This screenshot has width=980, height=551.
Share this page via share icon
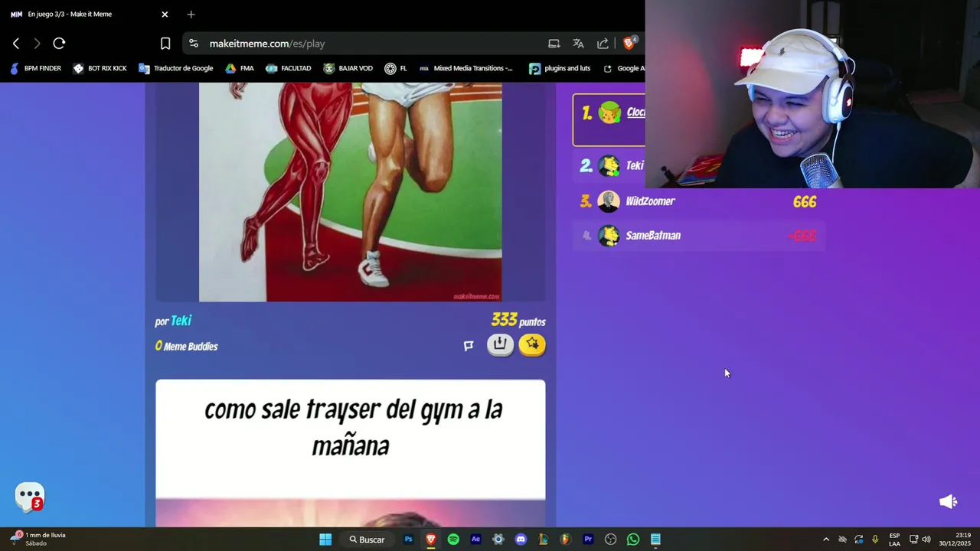coord(603,44)
